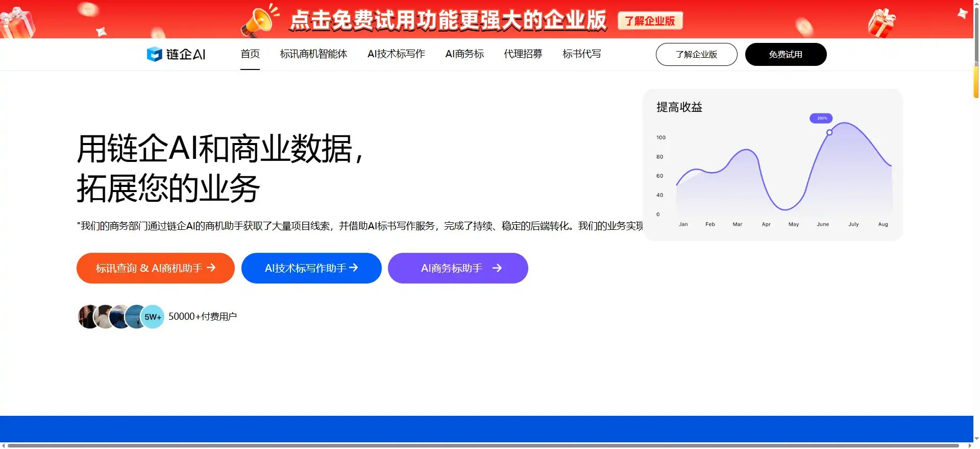Open 代理招募 navigation link
Viewport: 980px width, 449px height.
tap(523, 54)
